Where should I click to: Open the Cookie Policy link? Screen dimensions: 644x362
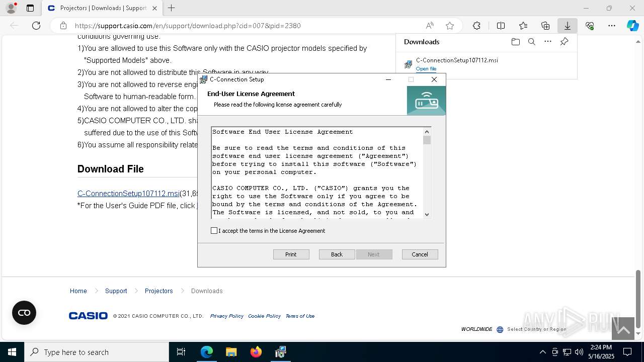coord(264,316)
